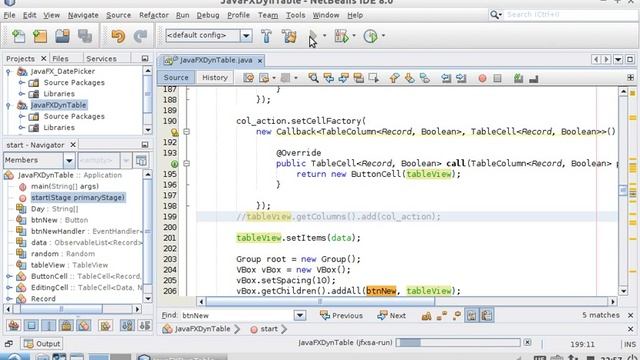
Task: Click inside the Find text field
Action: [x=237, y=316]
